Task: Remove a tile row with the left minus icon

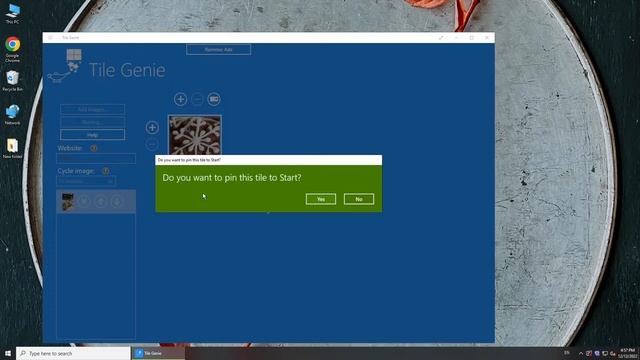Action: coord(152,144)
